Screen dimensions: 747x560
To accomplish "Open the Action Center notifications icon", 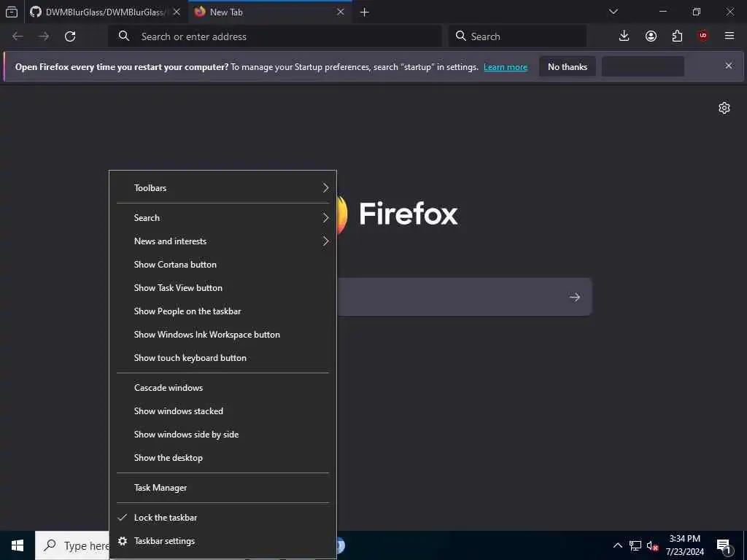I will (724, 545).
